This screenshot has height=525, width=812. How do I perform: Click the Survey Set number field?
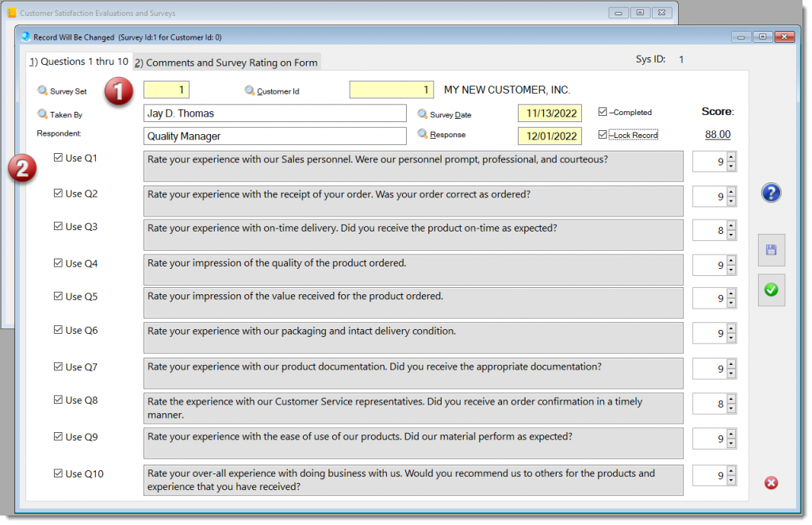[167, 90]
